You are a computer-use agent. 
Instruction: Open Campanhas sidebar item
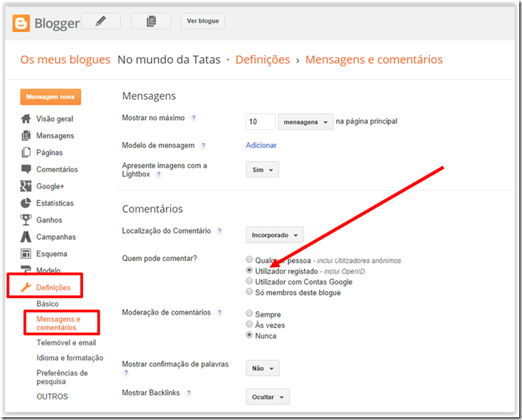click(x=56, y=237)
